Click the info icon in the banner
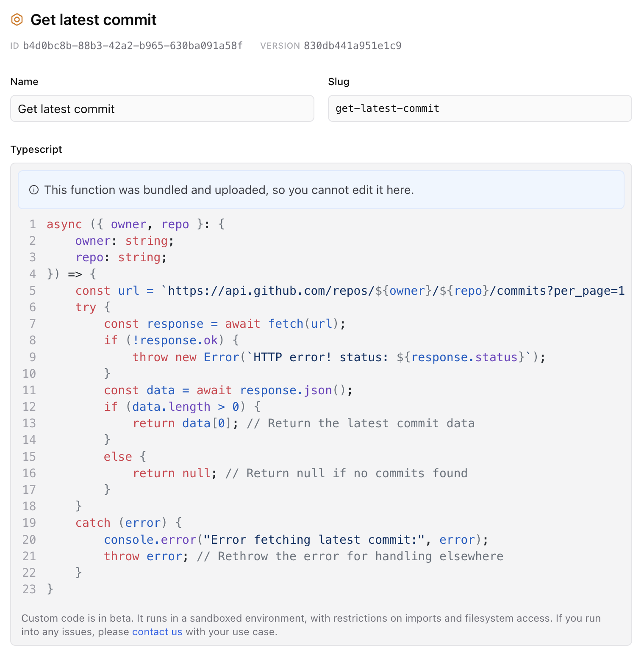This screenshot has height=653, width=644. (34, 190)
